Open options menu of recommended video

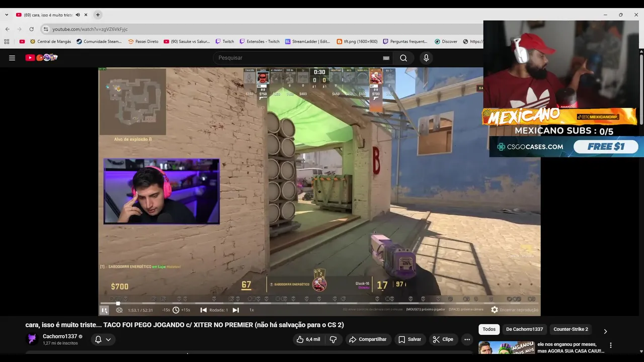click(611, 345)
